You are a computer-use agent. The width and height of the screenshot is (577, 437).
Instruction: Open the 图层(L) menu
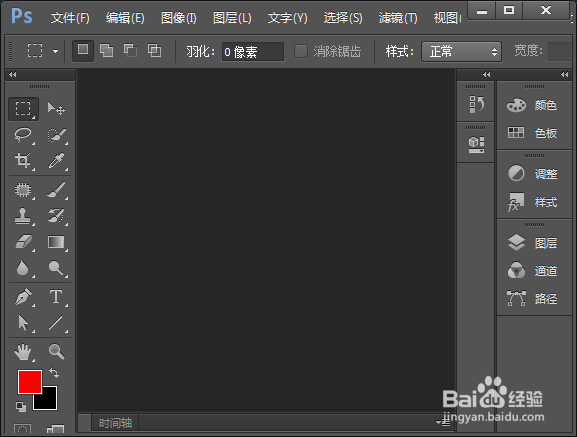(x=232, y=18)
